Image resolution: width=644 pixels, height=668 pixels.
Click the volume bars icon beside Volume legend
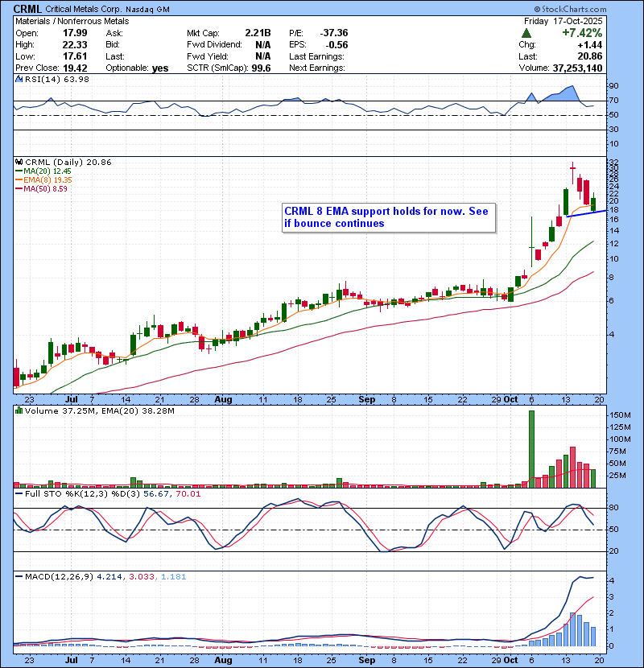(19, 410)
